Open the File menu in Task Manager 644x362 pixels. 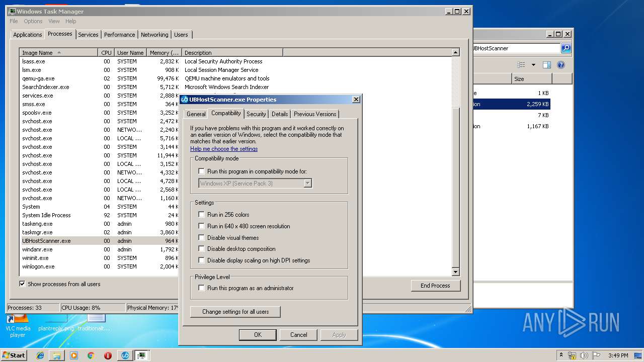[14, 21]
